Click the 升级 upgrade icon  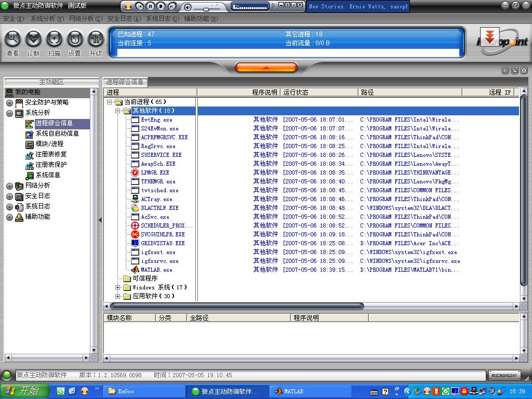(96, 39)
